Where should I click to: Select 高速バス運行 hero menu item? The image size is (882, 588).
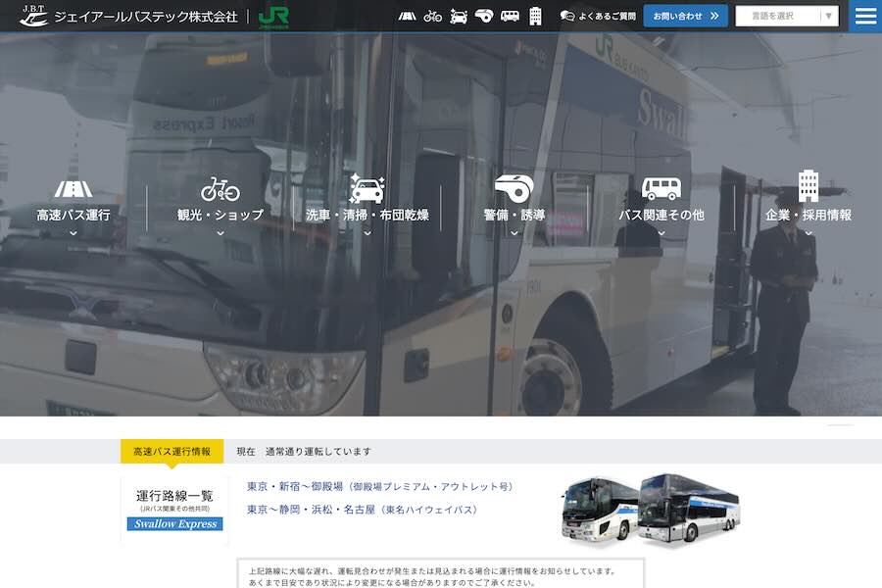[x=73, y=215]
